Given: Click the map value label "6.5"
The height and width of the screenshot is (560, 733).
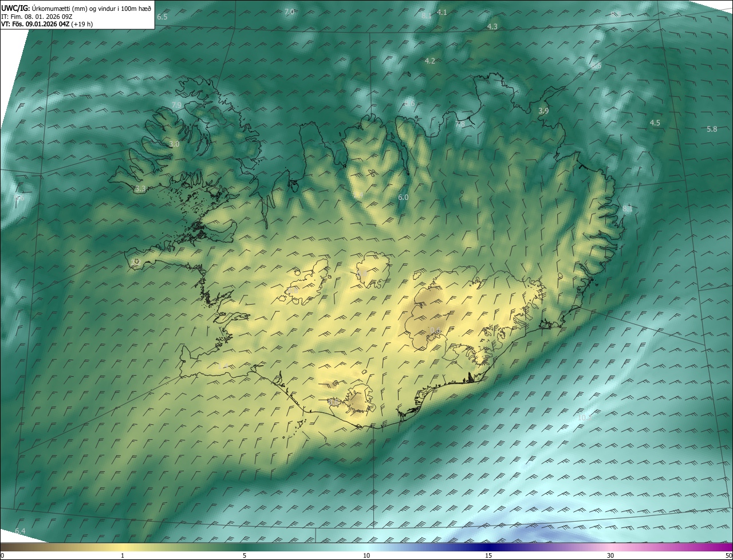Looking at the screenshot, I should (162, 17).
